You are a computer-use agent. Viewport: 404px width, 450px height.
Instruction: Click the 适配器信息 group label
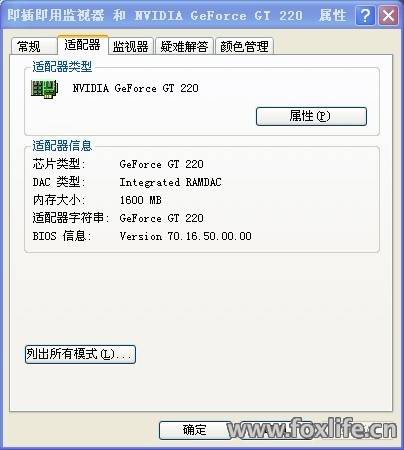(x=62, y=146)
